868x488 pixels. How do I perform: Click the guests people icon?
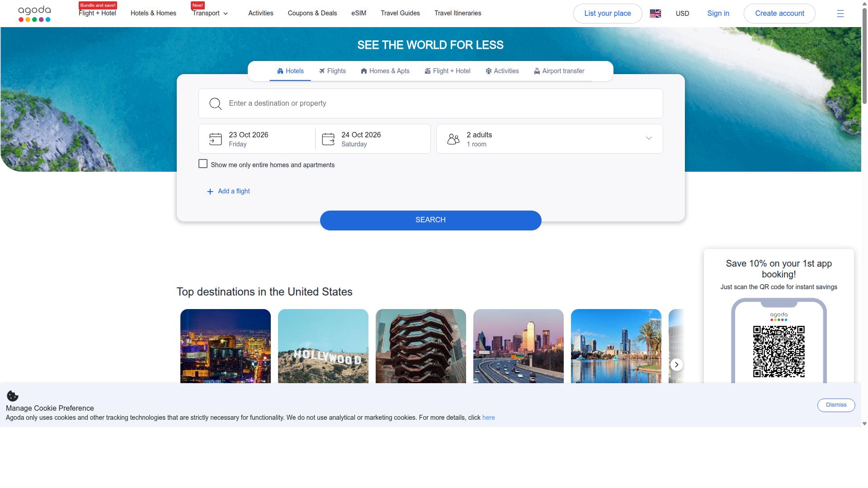(453, 139)
